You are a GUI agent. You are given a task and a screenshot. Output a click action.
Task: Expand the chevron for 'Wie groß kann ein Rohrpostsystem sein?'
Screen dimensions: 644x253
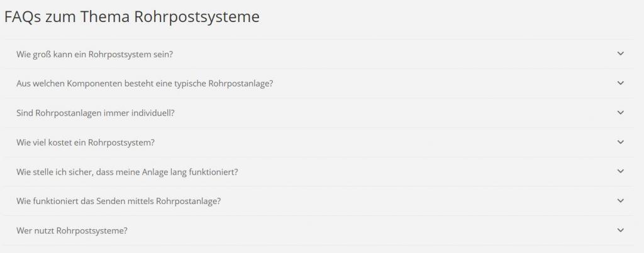620,54
